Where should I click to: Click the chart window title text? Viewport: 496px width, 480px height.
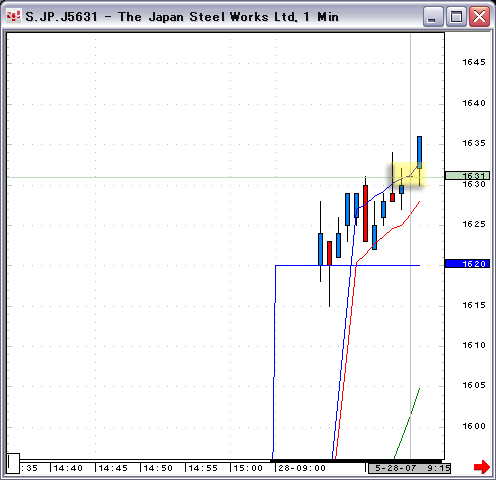tap(182, 16)
